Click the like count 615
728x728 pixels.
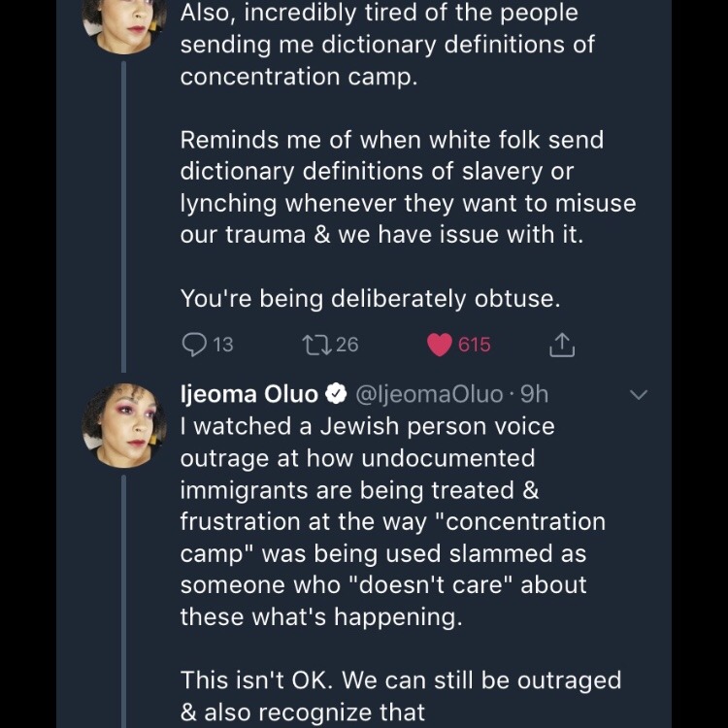coord(474,345)
